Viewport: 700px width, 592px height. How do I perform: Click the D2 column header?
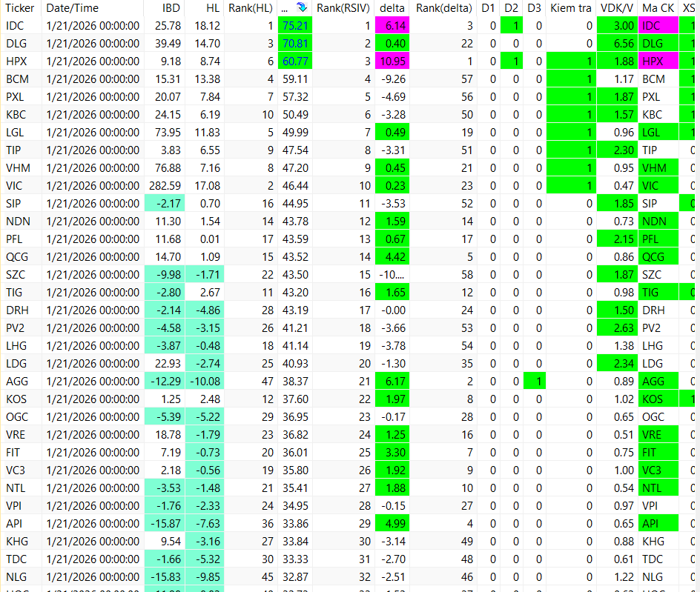point(512,8)
